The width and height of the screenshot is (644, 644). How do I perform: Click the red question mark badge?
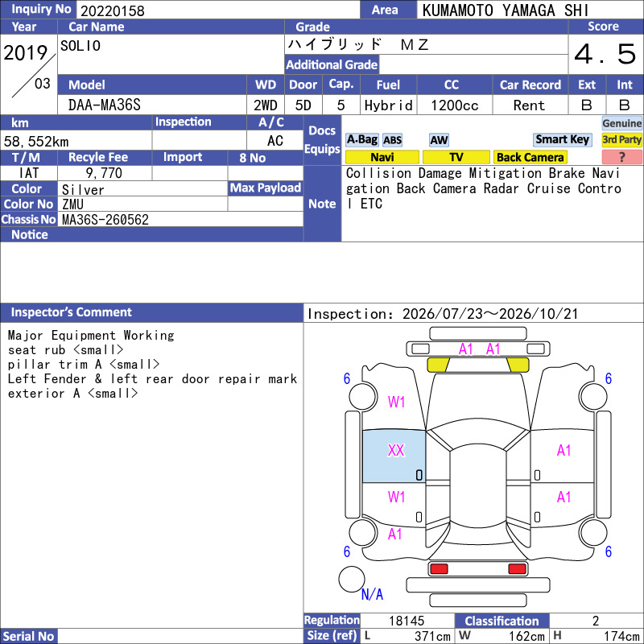pyautogui.click(x=621, y=157)
